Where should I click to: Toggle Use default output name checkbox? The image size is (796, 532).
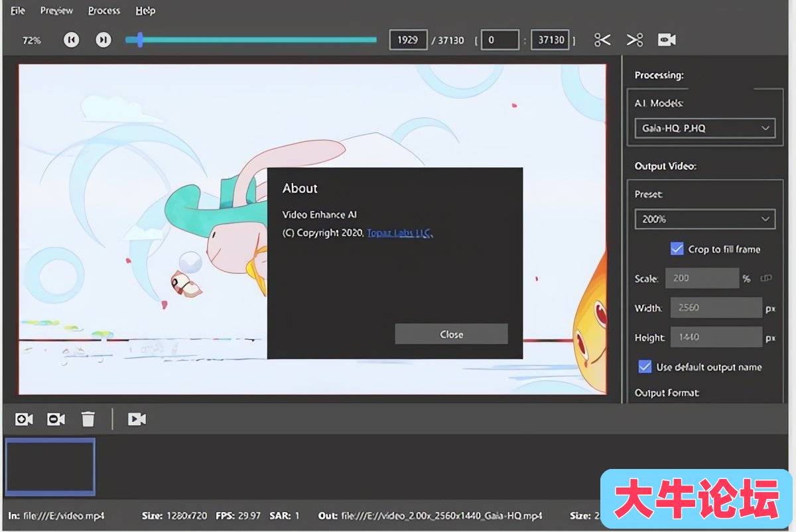[x=644, y=367]
